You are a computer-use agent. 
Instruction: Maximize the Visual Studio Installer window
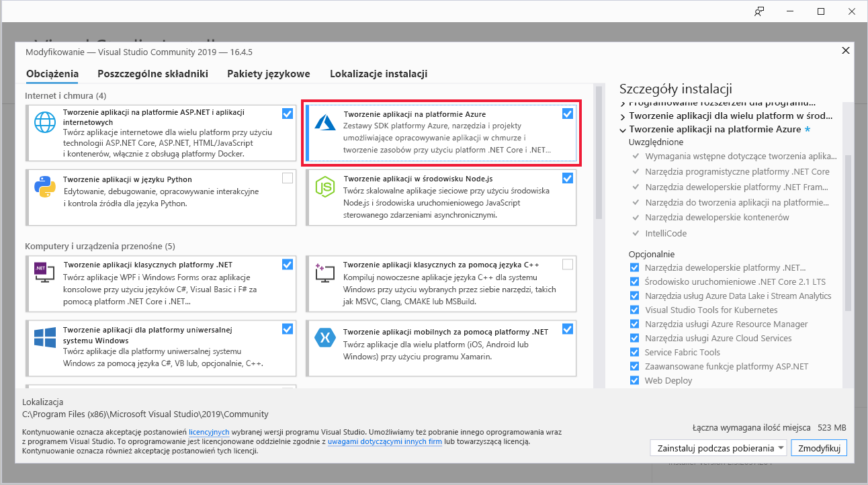pos(821,11)
